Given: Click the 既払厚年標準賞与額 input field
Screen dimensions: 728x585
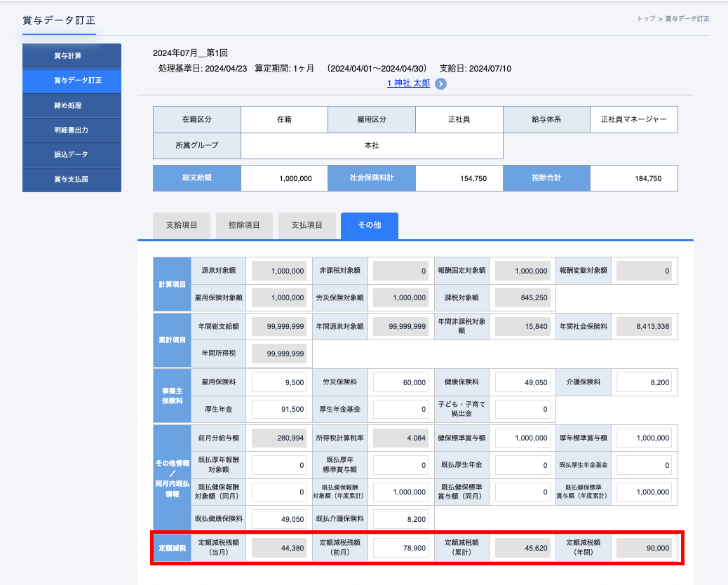Looking at the screenshot, I should (x=400, y=465).
